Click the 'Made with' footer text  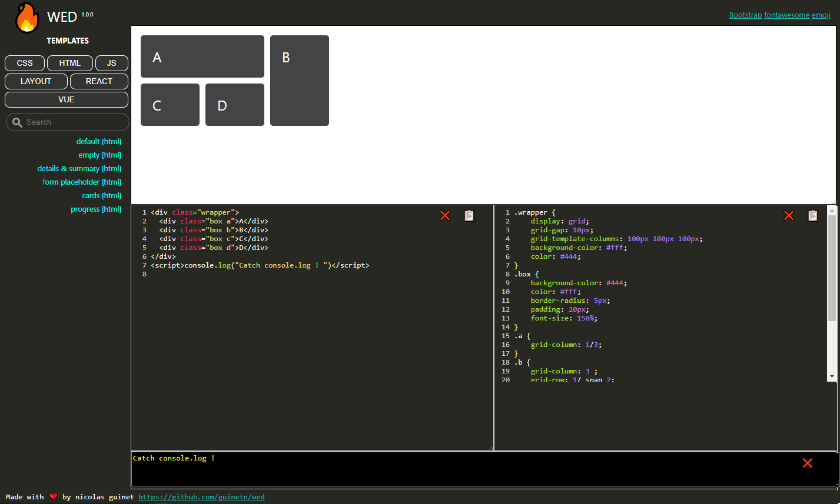(25, 497)
